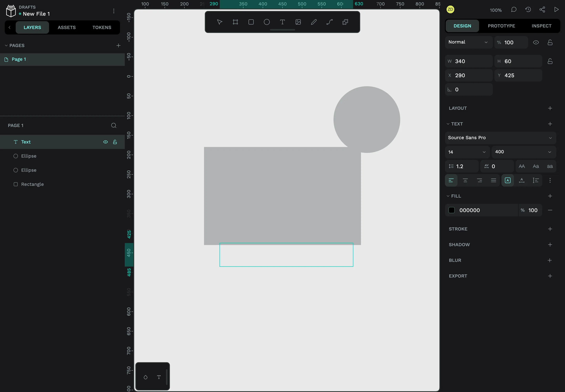Open the Source Sans Pro font dropdown

(500, 138)
